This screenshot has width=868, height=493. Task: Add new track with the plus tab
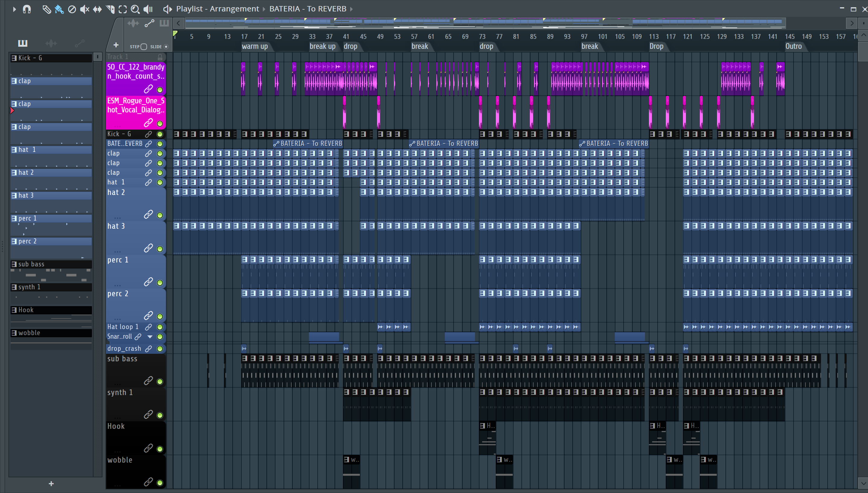click(x=116, y=45)
